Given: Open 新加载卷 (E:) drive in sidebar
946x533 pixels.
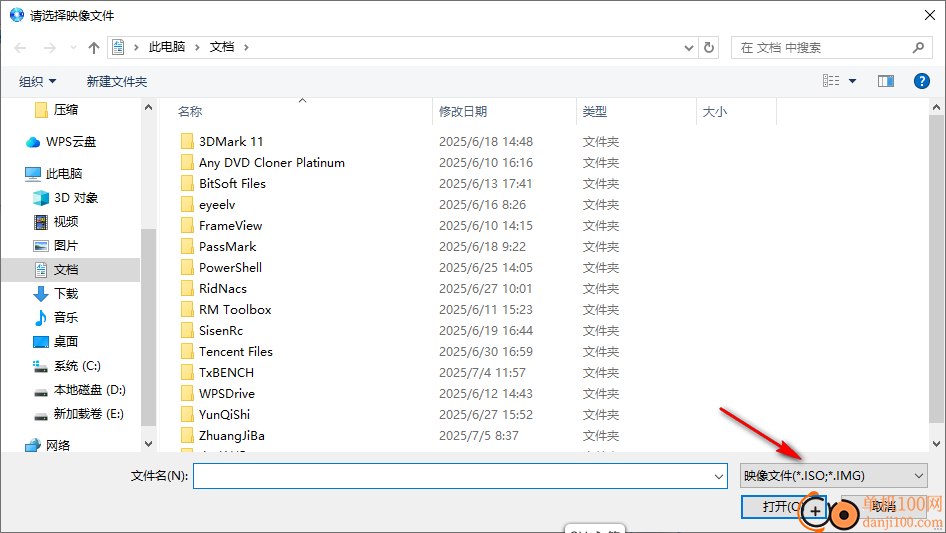Looking at the screenshot, I should [88, 414].
